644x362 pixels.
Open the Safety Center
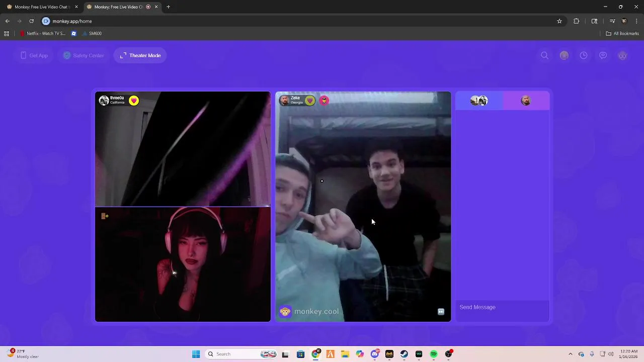(84, 55)
